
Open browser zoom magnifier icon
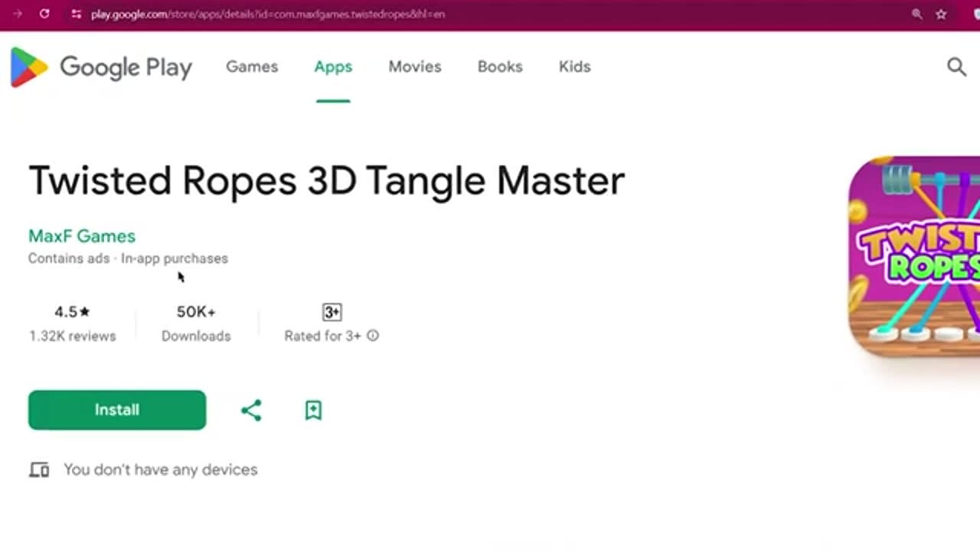[x=916, y=14]
